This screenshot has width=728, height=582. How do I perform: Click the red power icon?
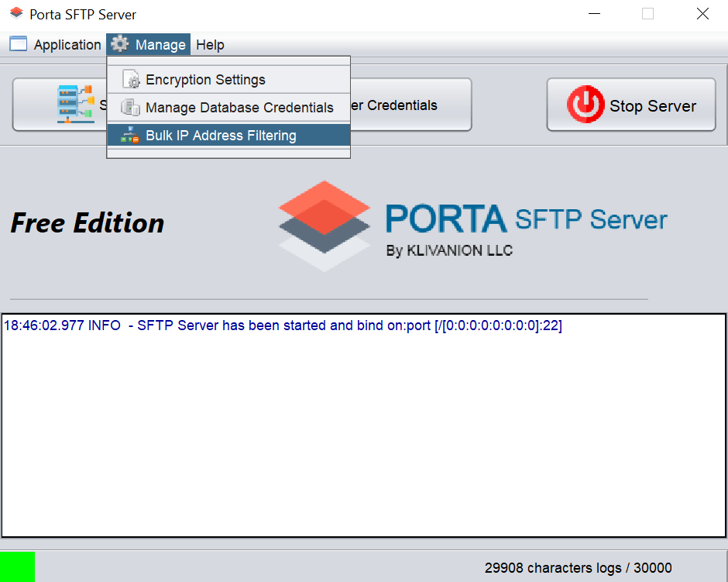[x=585, y=105]
